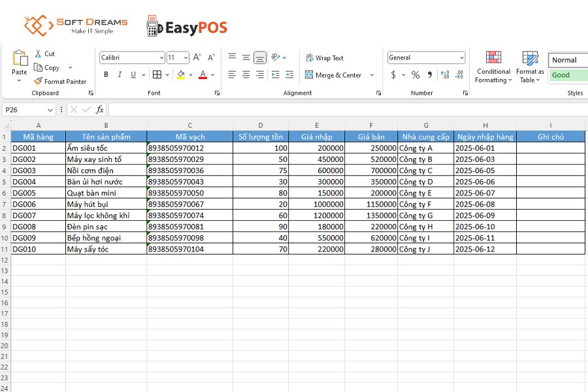This screenshot has height=392, width=588.
Task: Toggle bold formatting
Action: point(106,74)
